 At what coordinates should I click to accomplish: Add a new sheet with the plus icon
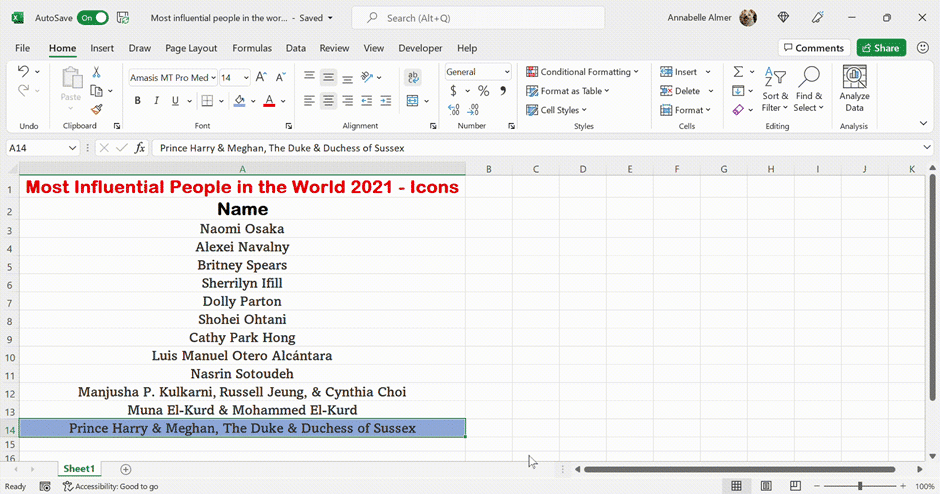[125, 469]
